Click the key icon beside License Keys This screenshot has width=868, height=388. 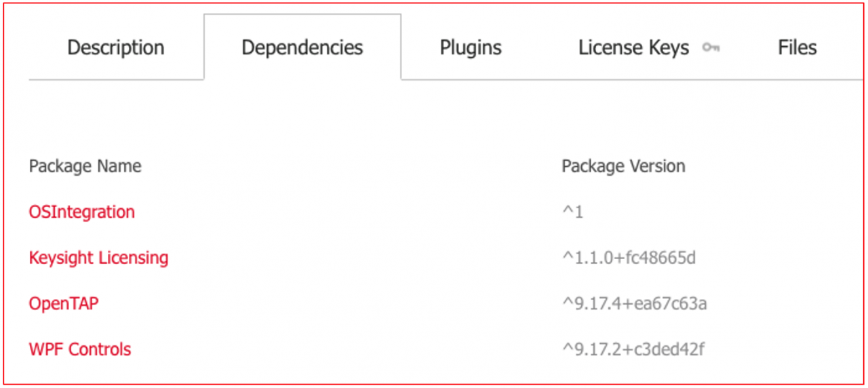711,47
